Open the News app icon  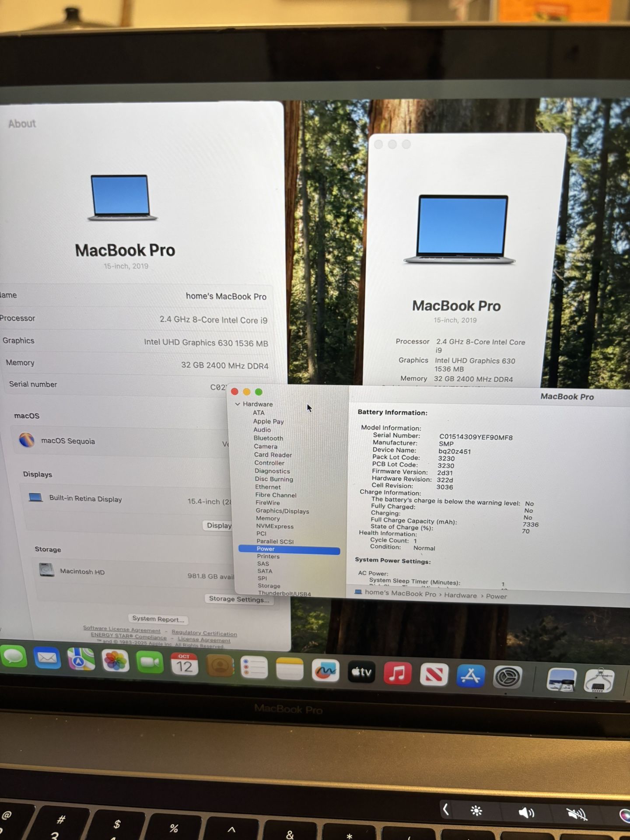click(434, 675)
